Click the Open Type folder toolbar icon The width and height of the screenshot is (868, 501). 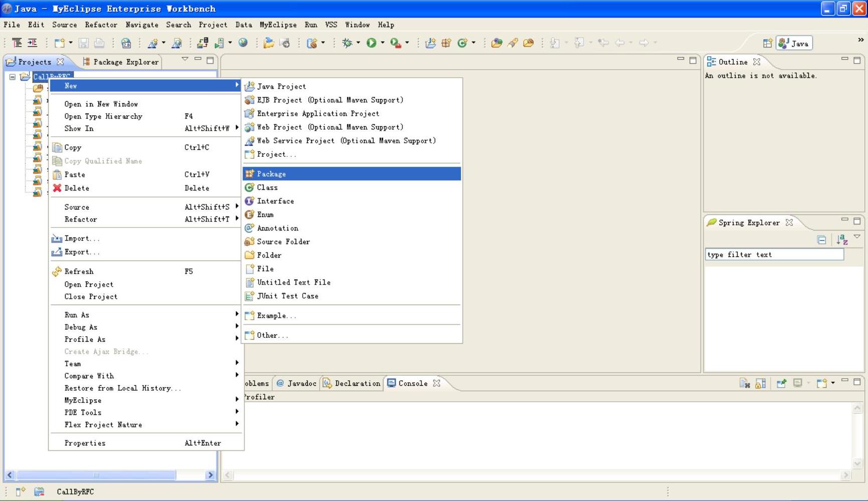[497, 43]
